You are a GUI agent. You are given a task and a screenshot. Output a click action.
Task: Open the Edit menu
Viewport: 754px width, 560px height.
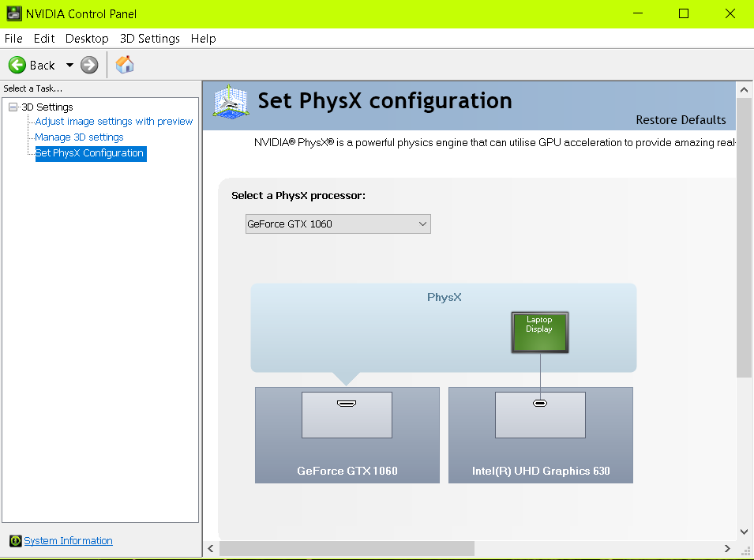[x=44, y=39]
